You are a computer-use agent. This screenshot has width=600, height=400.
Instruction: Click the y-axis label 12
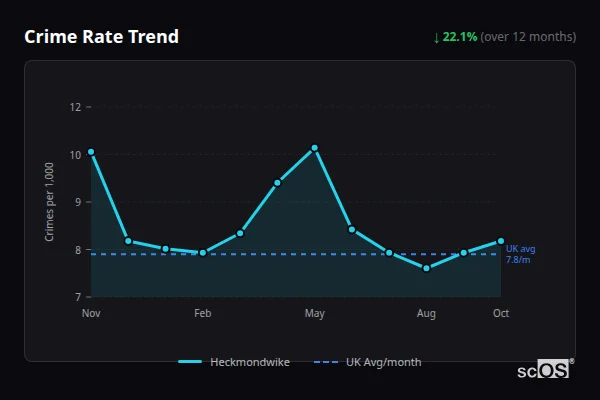pyautogui.click(x=75, y=107)
